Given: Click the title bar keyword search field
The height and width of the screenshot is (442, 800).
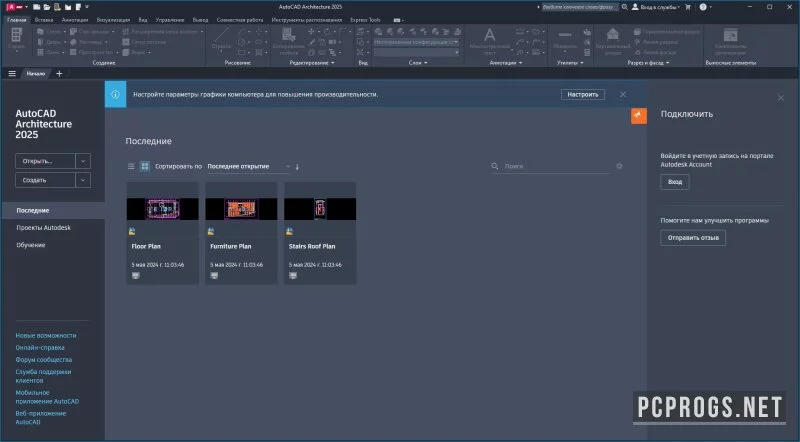Looking at the screenshot, I should pos(580,7).
